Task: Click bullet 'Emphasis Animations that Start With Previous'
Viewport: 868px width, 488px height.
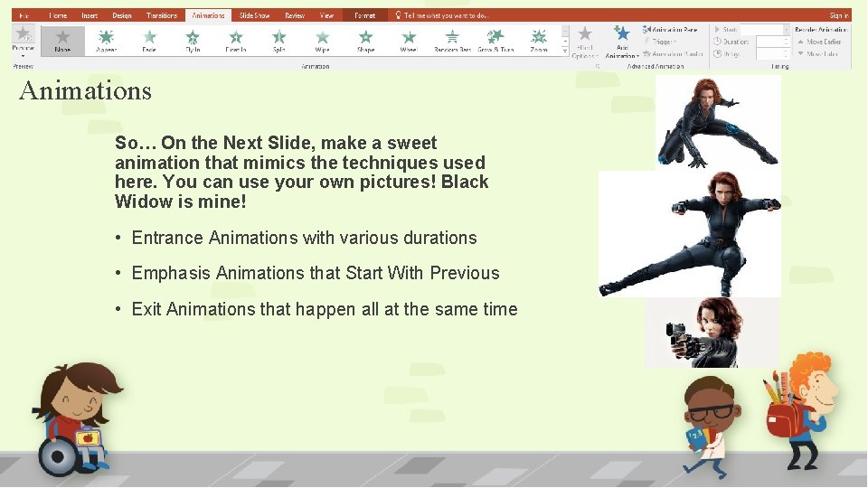Action: pyautogui.click(x=316, y=273)
